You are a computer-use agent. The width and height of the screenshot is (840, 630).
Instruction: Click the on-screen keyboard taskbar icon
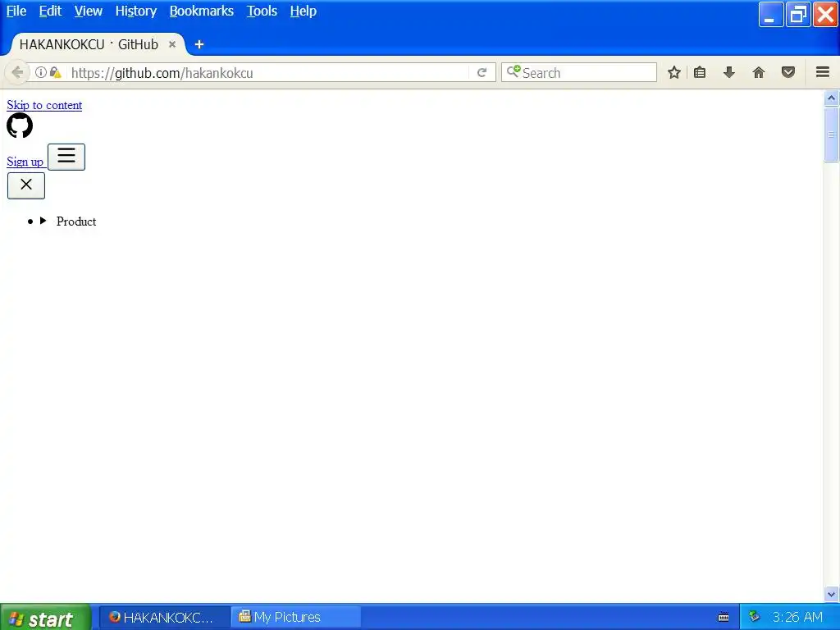(x=724, y=618)
